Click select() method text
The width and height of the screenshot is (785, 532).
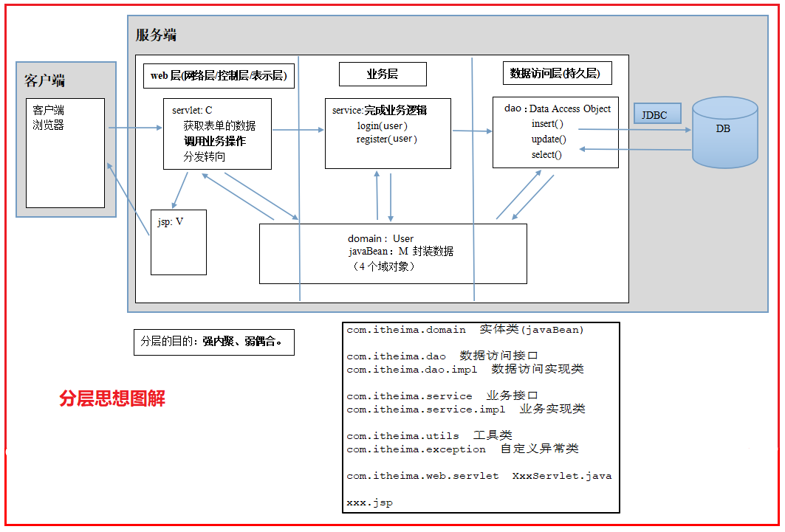click(x=546, y=154)
